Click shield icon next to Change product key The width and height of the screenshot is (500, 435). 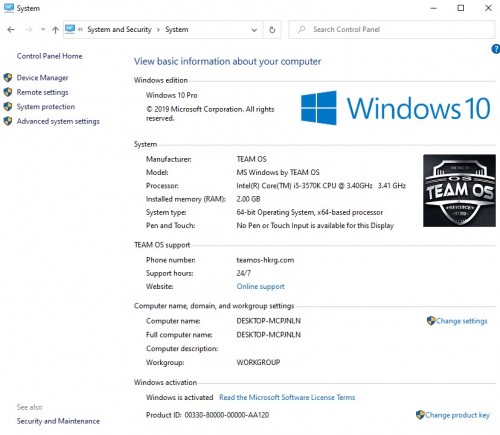point(420,415)
